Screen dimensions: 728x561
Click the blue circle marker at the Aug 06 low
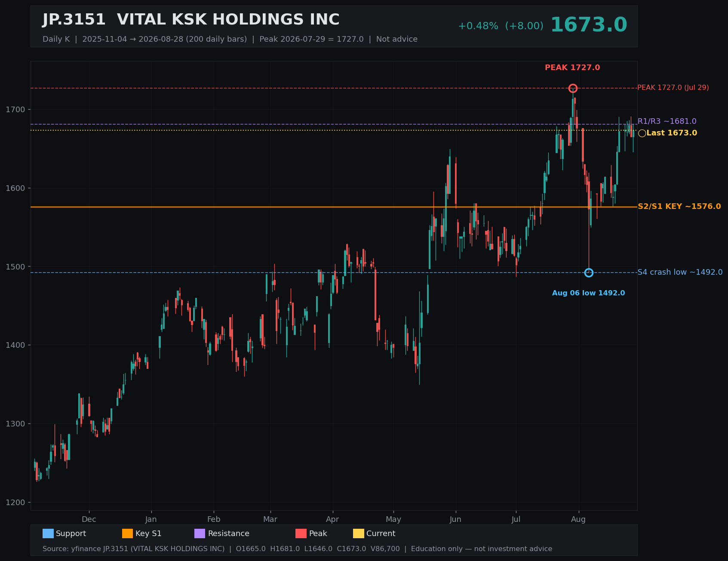(x=589, y=273)
